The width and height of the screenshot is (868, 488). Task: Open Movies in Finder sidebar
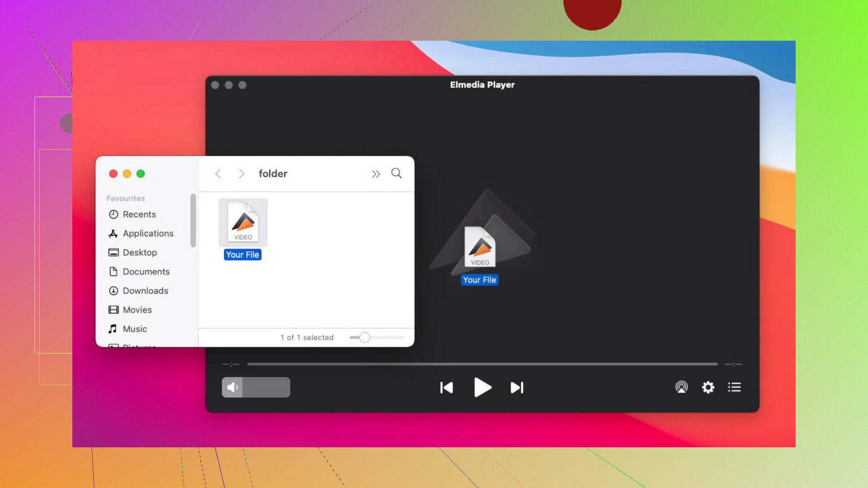pyautogui.click(x=137, y=310)
